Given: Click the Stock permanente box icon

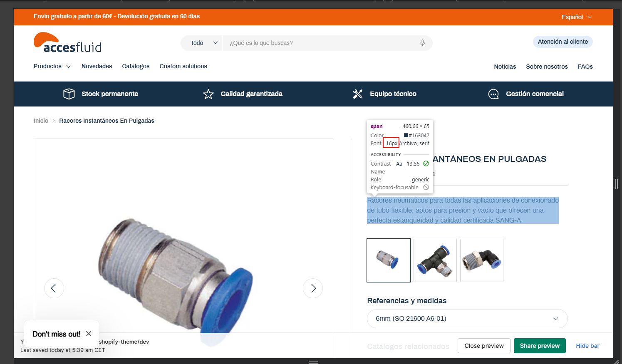Looking at the screenshot, I should point(69,94).
